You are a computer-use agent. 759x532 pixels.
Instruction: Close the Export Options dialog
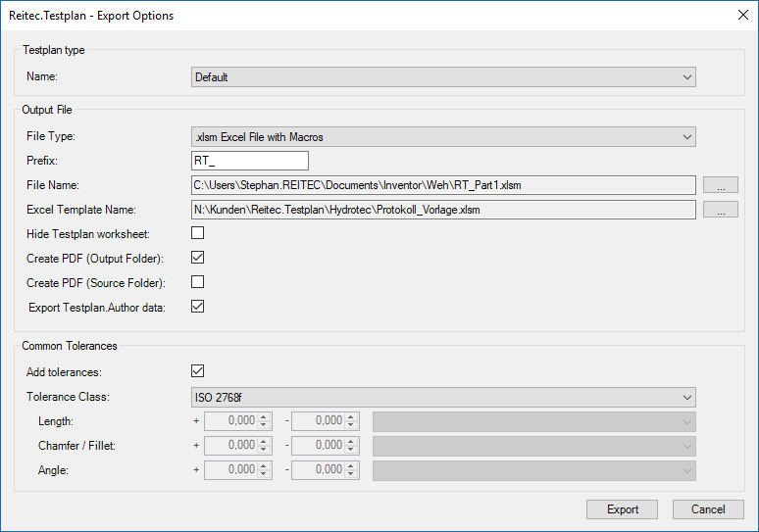click(740, 15)
